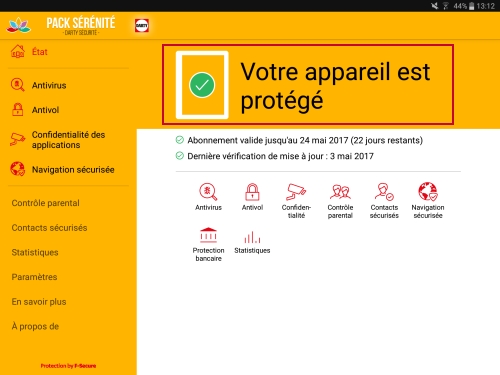Screen dimensions: 500x375
Task: Open the État home icon in sidebar
Action: (18, 51)
